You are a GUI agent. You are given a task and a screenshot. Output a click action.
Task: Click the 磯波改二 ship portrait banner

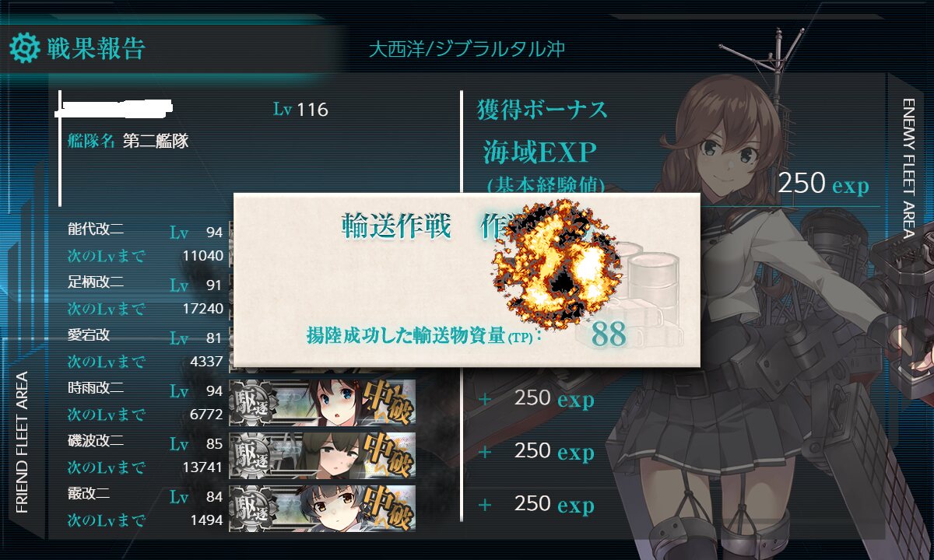[322, 454]
